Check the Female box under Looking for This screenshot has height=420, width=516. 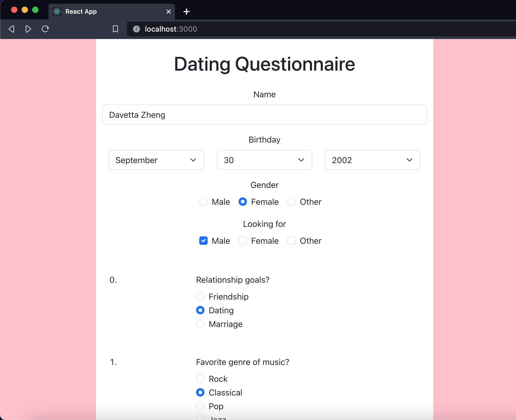(242, 241)
